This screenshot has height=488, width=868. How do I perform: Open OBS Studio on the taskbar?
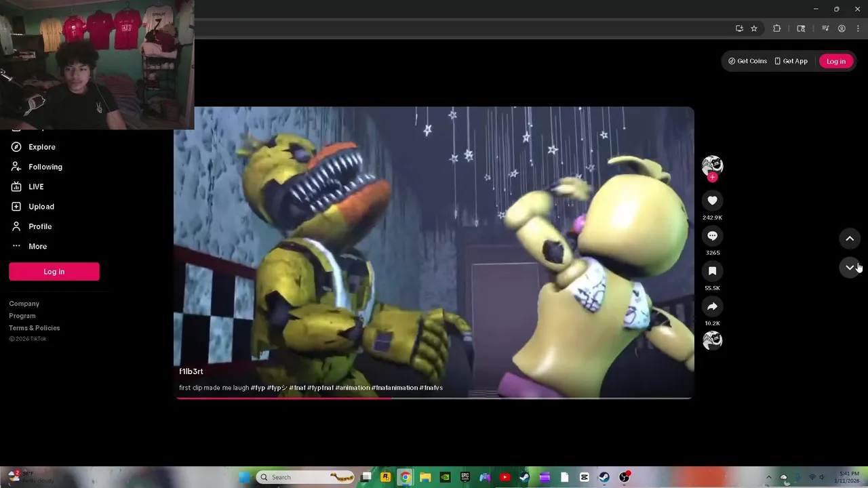click(625, 477)
